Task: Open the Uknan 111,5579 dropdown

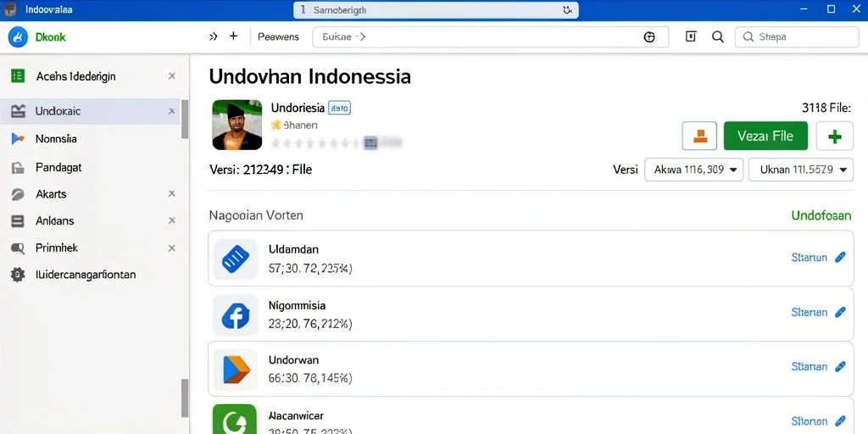Action: [800, 170]
